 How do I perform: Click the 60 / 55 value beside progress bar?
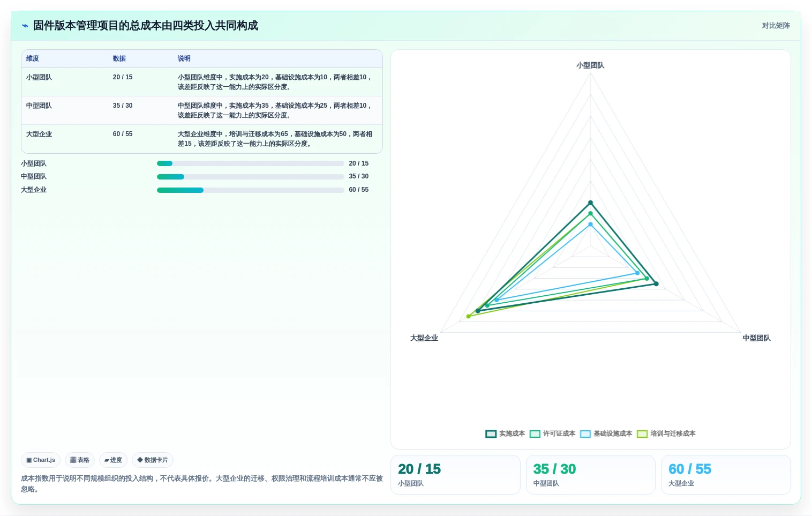[359, 190]
